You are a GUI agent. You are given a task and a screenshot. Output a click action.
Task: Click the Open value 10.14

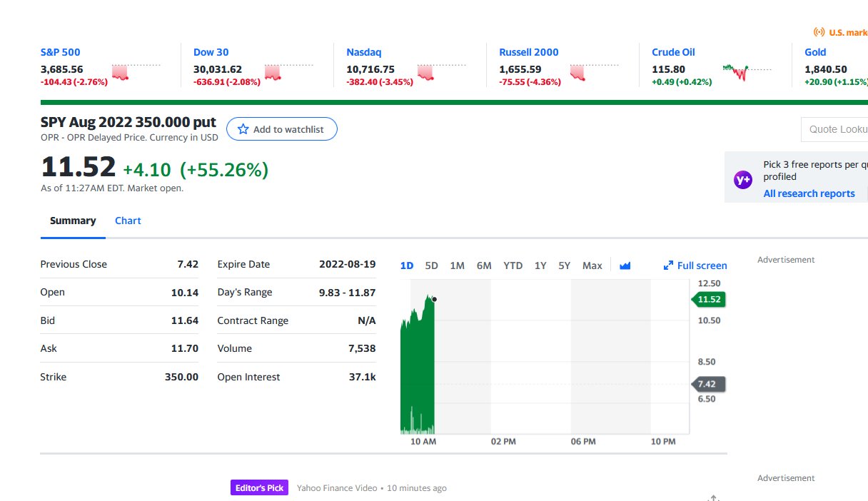coord(185,292)
